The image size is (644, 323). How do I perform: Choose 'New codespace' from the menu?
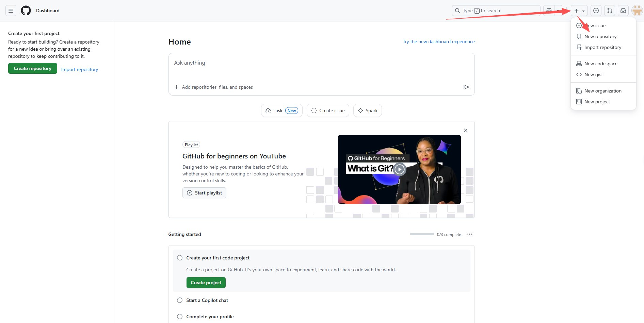tap(600, 64)
